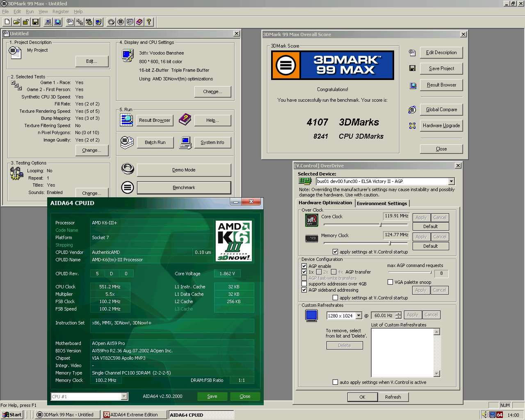Click the Selected Tests checkmarks toolbar icon
This screenshot has width=525, height=420.
point(80,22)
